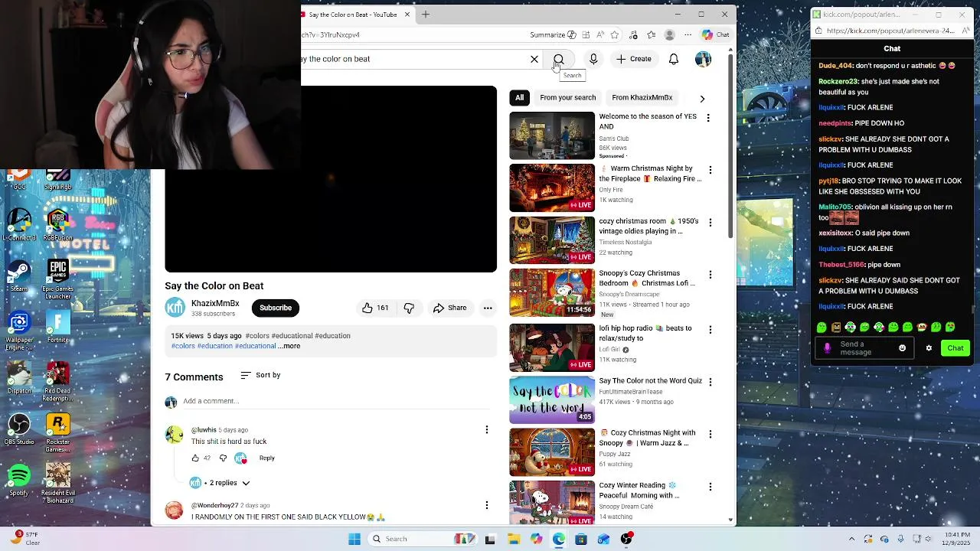Image resolution: width=980 pixels, height=551 pixels.
Task: Open YouTube notifications bell
Action: pos(674,59)
